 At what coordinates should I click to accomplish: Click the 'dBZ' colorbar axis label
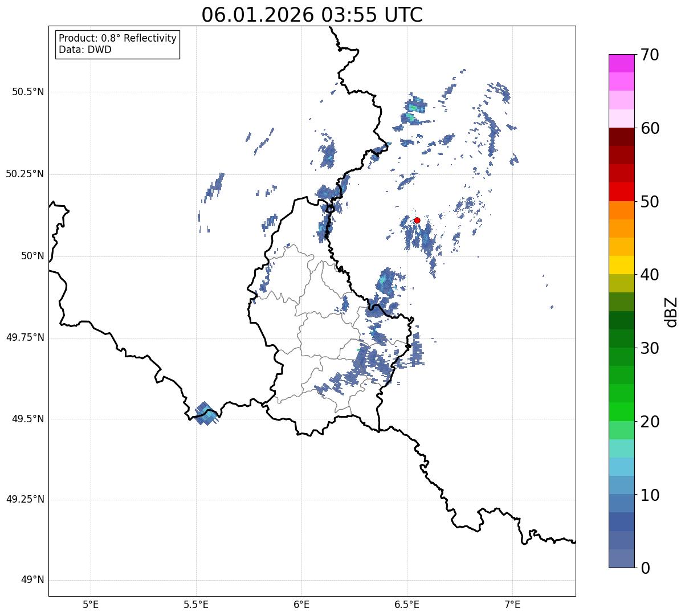pos(671,311)
